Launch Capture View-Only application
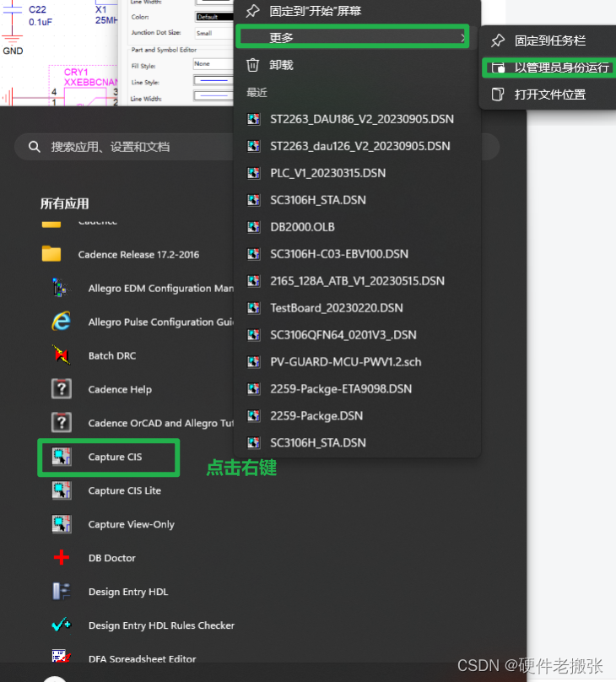The image size is (616, 682). click(131, 524)
